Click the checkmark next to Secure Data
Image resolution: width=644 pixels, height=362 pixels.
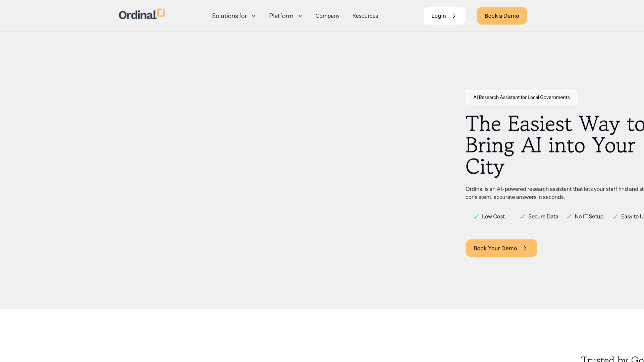click(x=523, y=217)
